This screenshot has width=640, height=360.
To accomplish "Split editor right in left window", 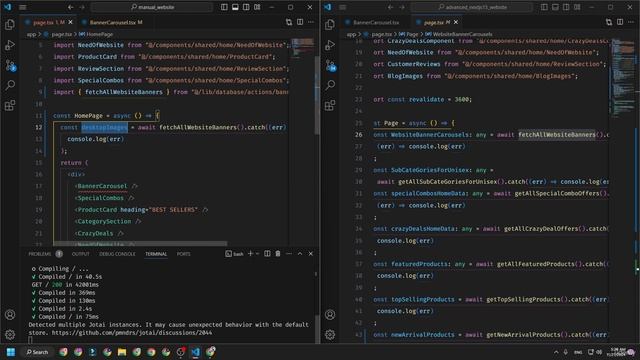I will pos(300,22).
